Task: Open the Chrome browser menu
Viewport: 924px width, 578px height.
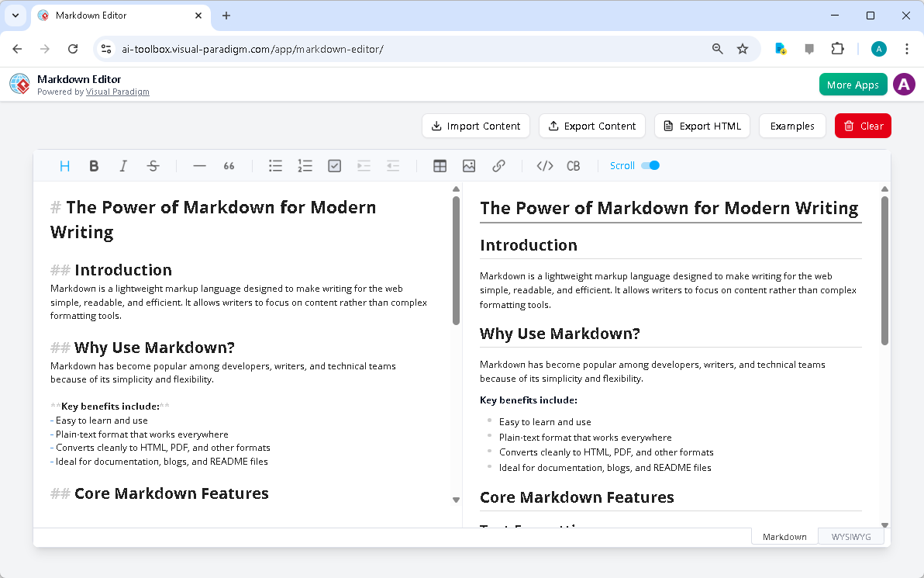Action: [907, 48]
